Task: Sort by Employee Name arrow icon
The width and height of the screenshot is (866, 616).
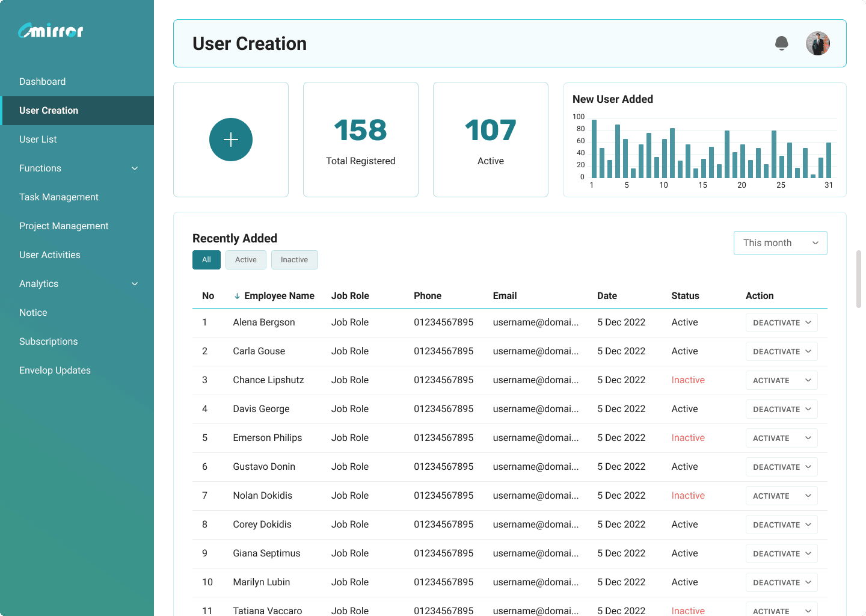Action: click(x=237, y=296)
